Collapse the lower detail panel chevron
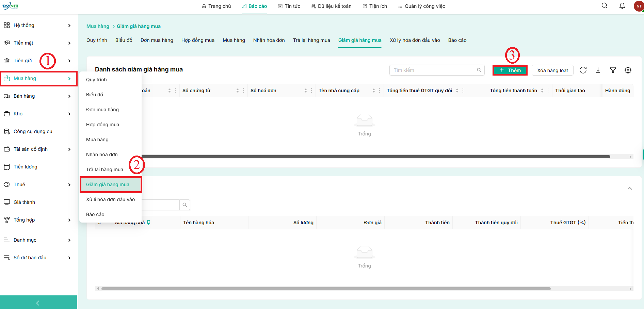This screenshot has width=644, height=309. click(x=630, y=189)
